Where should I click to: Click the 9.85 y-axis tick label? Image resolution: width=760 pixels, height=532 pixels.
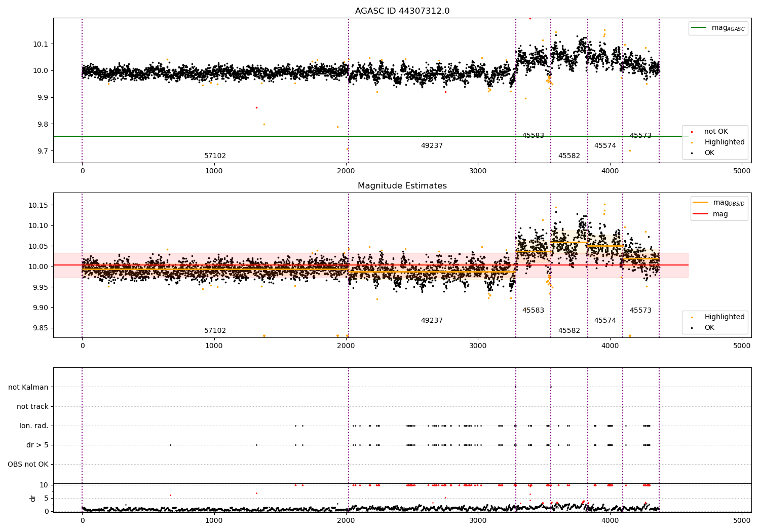(41, 328)
